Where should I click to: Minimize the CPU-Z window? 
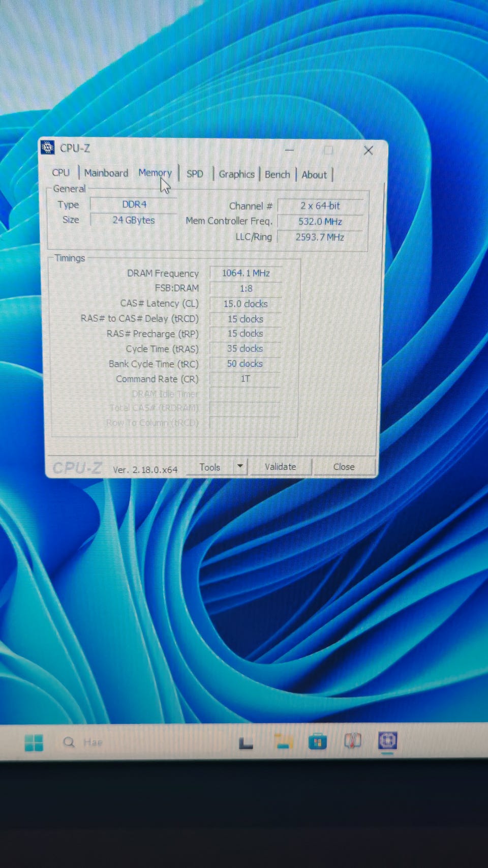point(289,150)
